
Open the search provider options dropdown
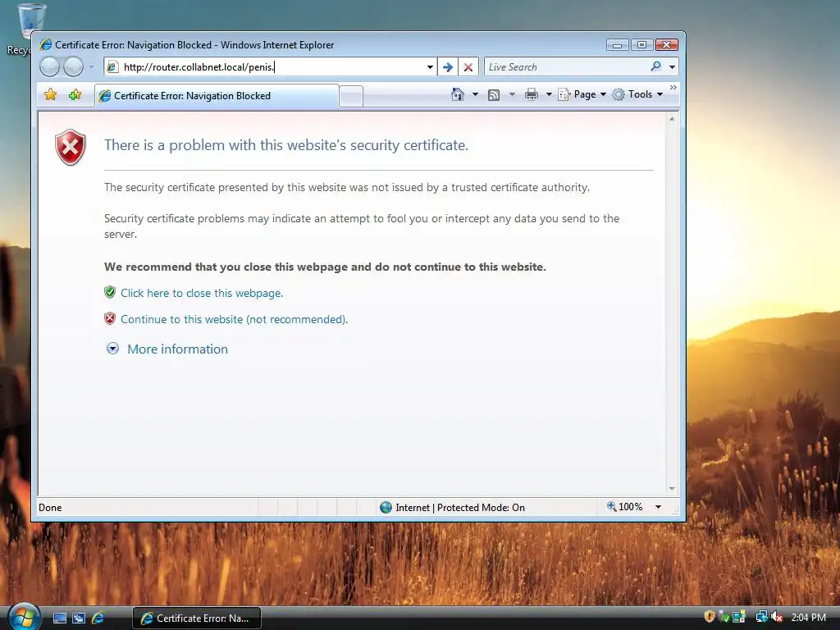click(672, 67)
